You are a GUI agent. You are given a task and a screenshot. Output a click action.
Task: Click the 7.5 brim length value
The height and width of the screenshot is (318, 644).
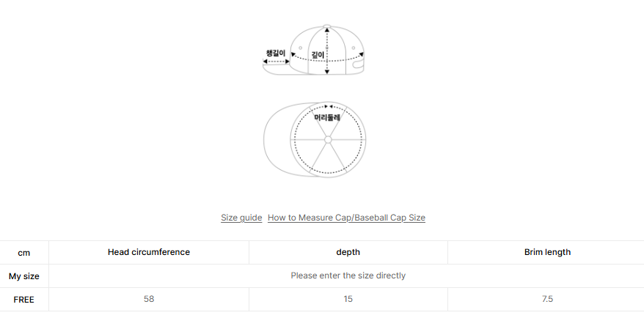pyautogui.click(x=547, y=299)
